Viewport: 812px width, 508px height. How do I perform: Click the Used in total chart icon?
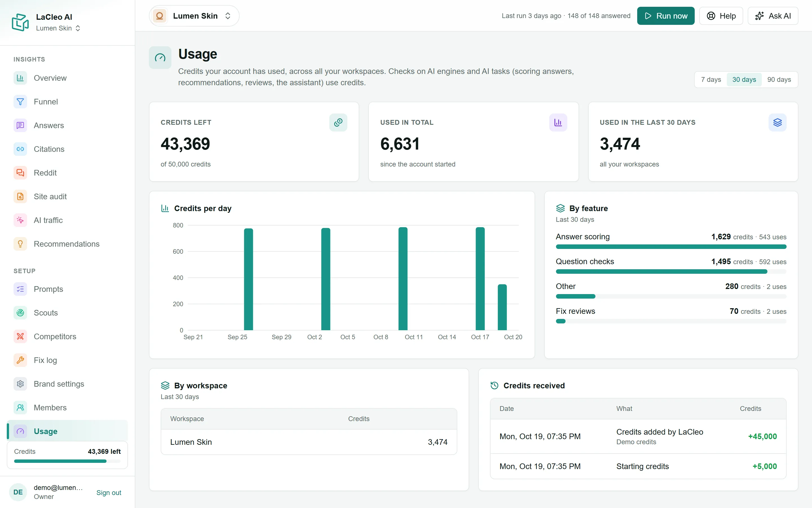pyautogui.click(x=558, y=122)
